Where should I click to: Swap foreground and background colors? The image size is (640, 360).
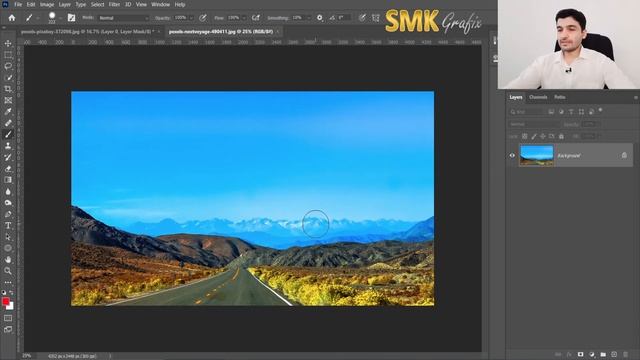click(x=11, y=293)
